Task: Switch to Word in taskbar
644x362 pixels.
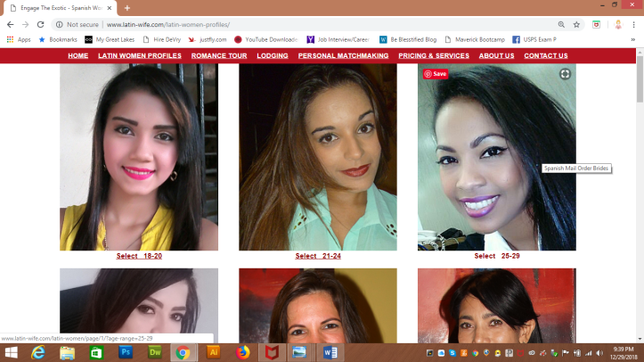Action: click(330, 352)
